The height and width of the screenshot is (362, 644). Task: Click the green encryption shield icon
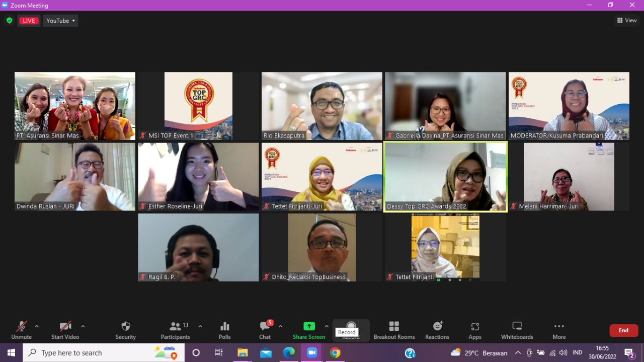pyautogui.click(x=9, y=21)
